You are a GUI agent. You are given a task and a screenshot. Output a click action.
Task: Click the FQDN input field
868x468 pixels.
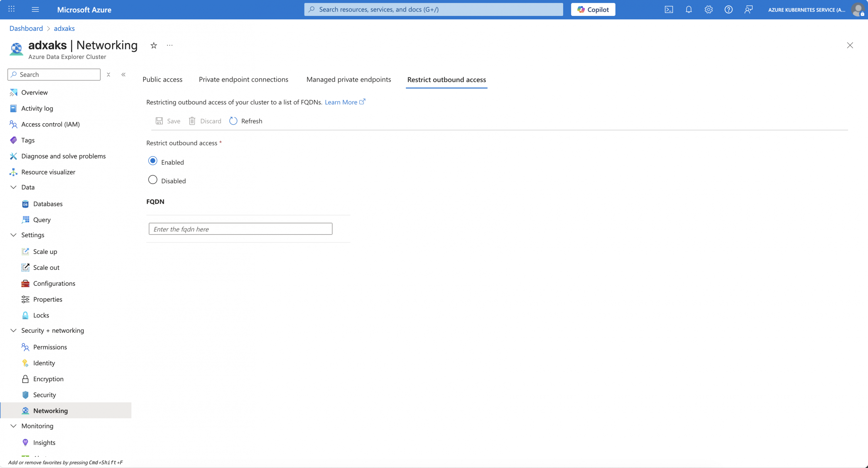coord(240,229)
